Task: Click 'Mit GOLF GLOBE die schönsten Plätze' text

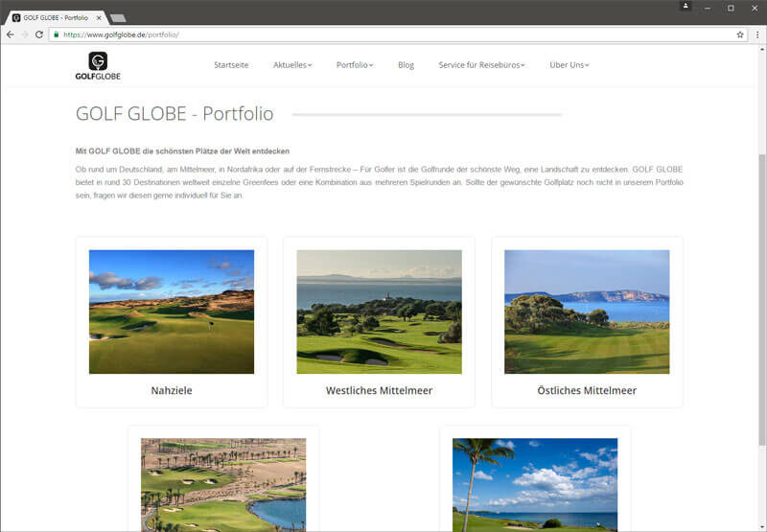Action: pyautogui.click(x=182, y=151)
